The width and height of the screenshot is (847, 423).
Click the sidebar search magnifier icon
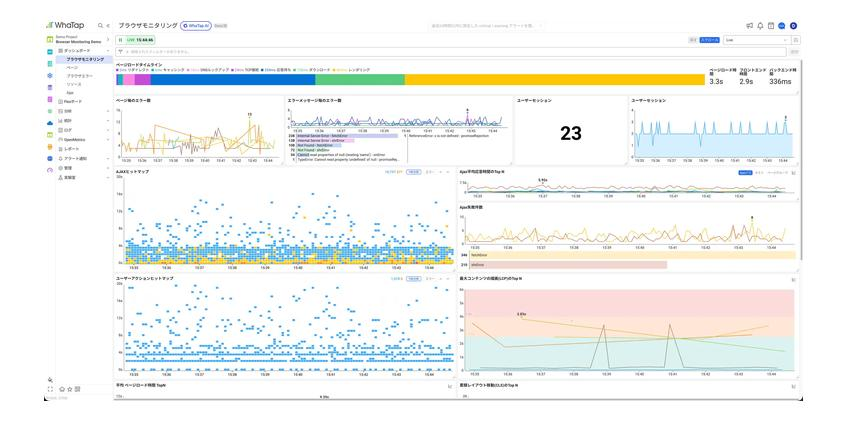pyautogui.click(x=100, y=25)
